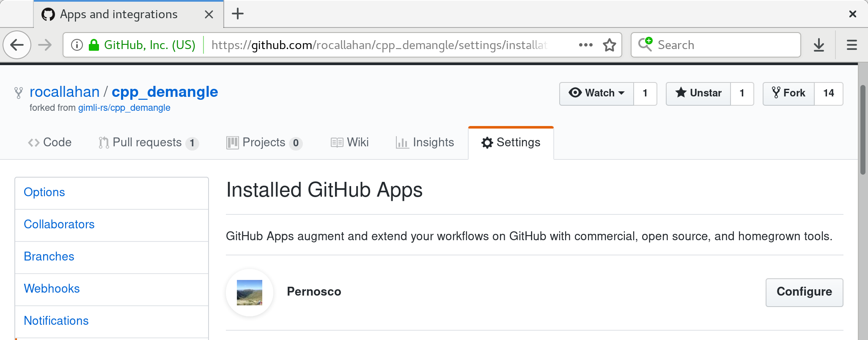Open the page actions three-dots menu
868x340 pixels.
(585, 45)
